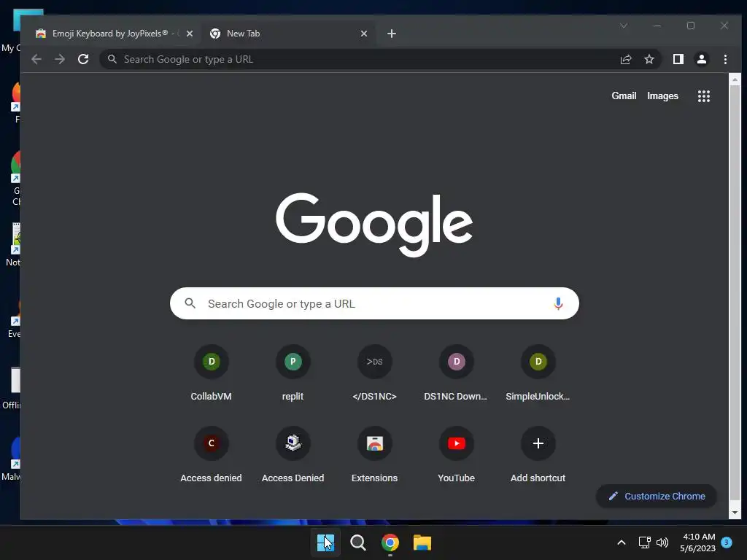Open the </DS1NC> shortcut
This screenshot has width=747, height=560.
[374, 374]
